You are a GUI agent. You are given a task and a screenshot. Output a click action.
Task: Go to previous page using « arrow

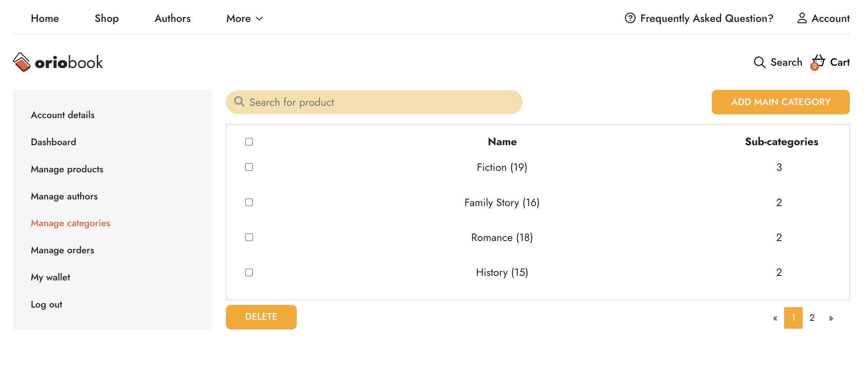click(775, 318)
